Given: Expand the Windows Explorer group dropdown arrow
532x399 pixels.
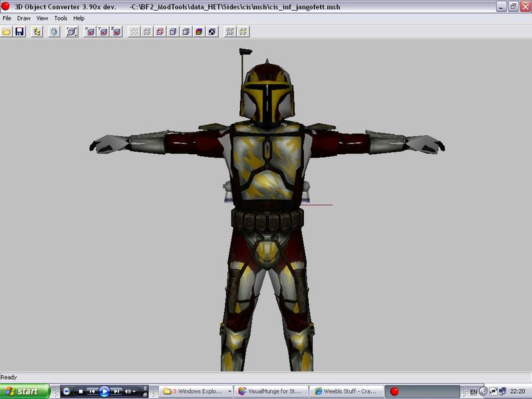Looking at the screenshot, I should [x=229, y=392].
